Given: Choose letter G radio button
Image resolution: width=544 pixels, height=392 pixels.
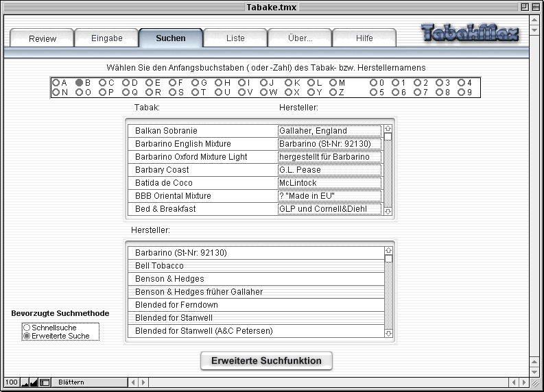Looking at the screenshot, I should click(196, 82).
